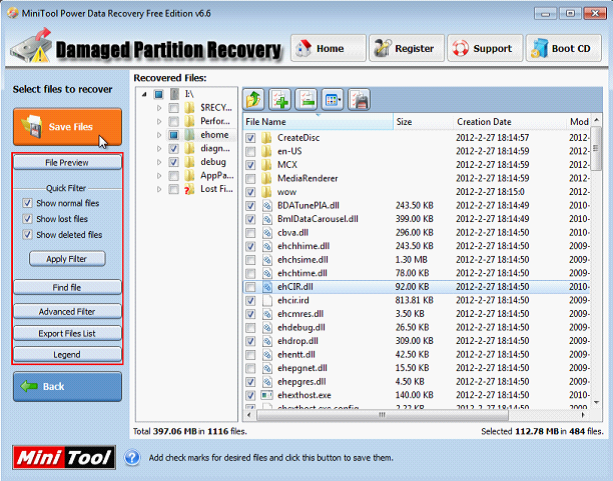Expand the ehome tree node
The width and height of the screenshot is (613, 481).
coord(159,135)
